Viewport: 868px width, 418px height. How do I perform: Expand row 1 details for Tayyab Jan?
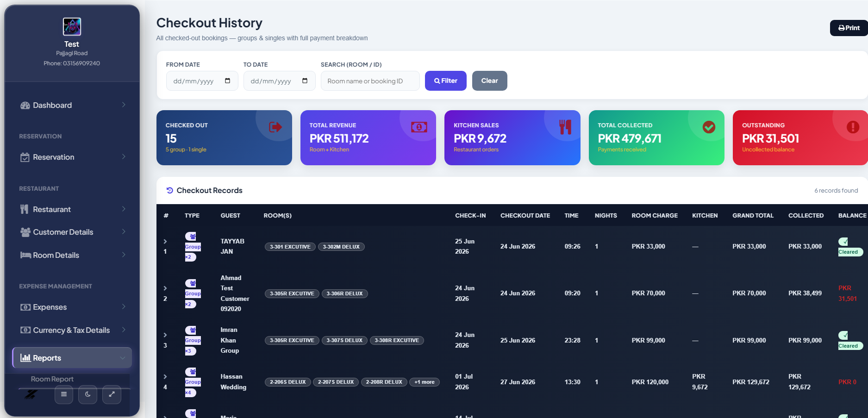(x=165, y=241)
